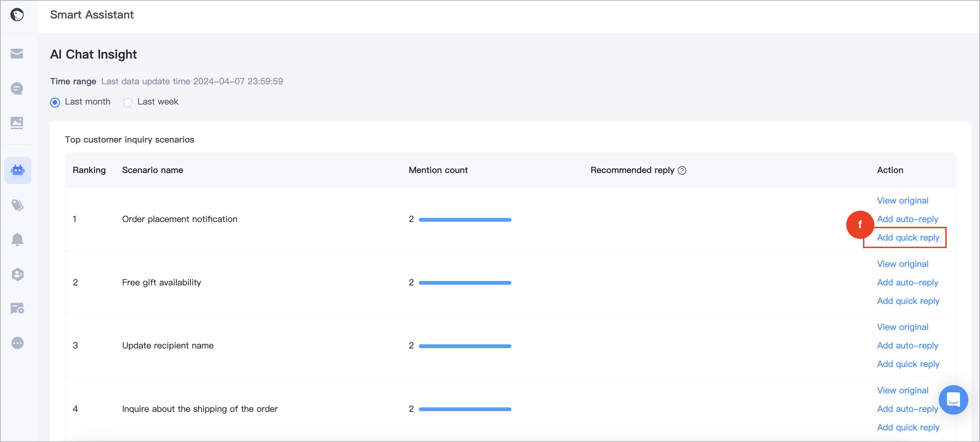Screen dimensions: 980x442
Task: Open the floating support chat button
Action: click(953, 400)
